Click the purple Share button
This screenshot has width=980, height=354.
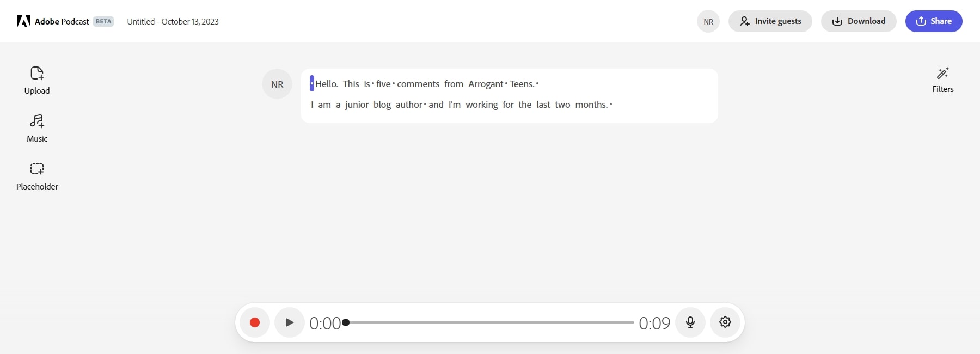(934, 21)
